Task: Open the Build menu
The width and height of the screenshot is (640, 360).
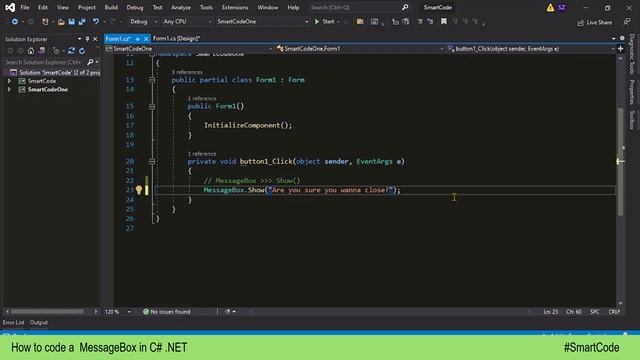Action: pos(111,7)
